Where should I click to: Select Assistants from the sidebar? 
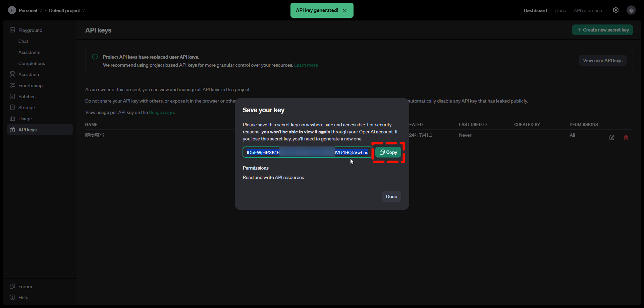(x=29, y=74)
